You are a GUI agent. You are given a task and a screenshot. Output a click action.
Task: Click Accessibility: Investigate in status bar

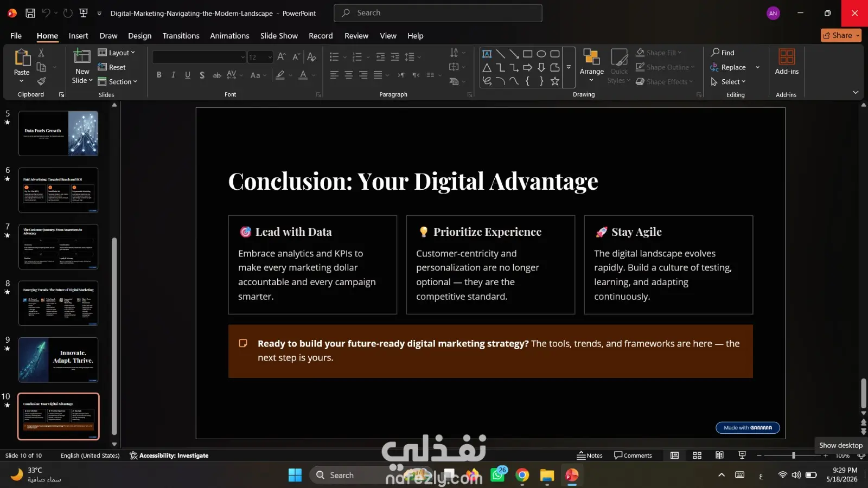pyautogui.click(x=169, y=455)
